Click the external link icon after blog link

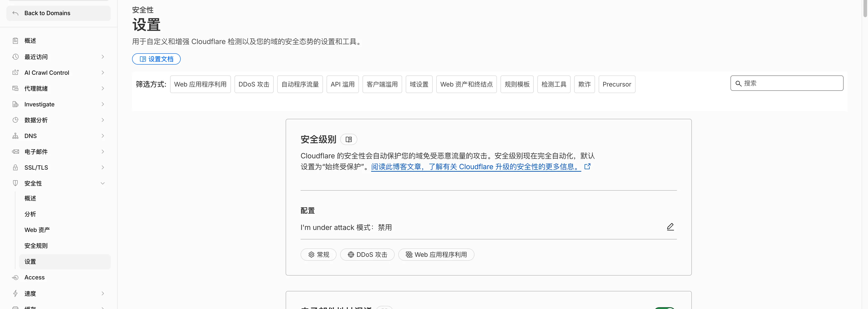(587, 166)
